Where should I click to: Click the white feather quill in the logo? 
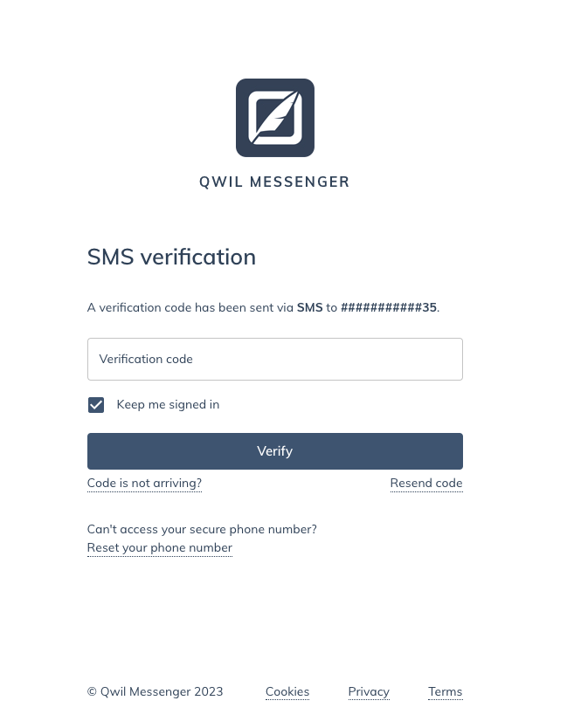(x=275, y=117)
